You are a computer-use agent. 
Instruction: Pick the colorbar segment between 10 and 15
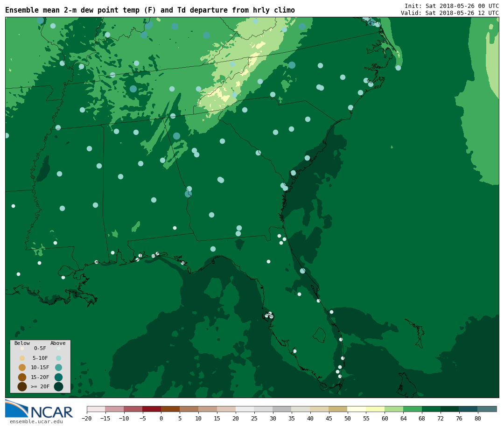point(208,409)
